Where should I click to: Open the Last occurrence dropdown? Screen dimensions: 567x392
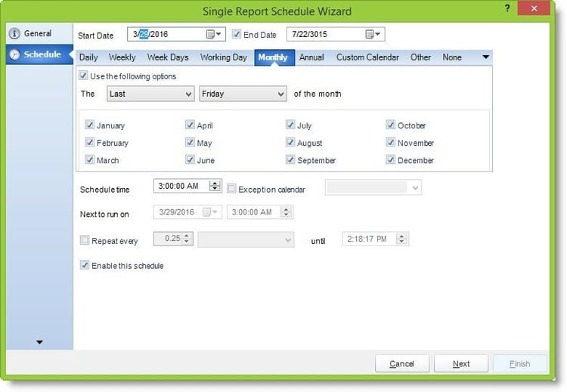coord(150,94)
